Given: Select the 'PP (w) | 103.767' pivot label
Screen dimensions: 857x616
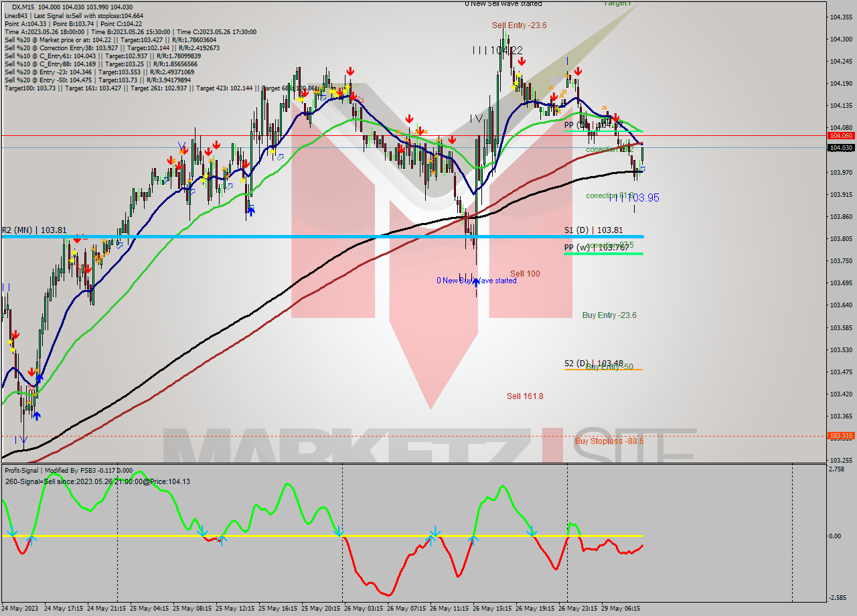Looking at the screenshot, I should click(596, 248).
